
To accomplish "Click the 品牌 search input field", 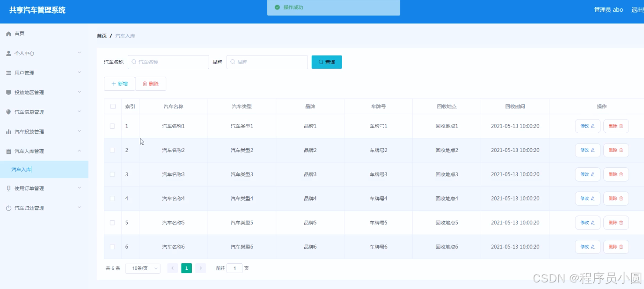I will [x=267, y=62].
